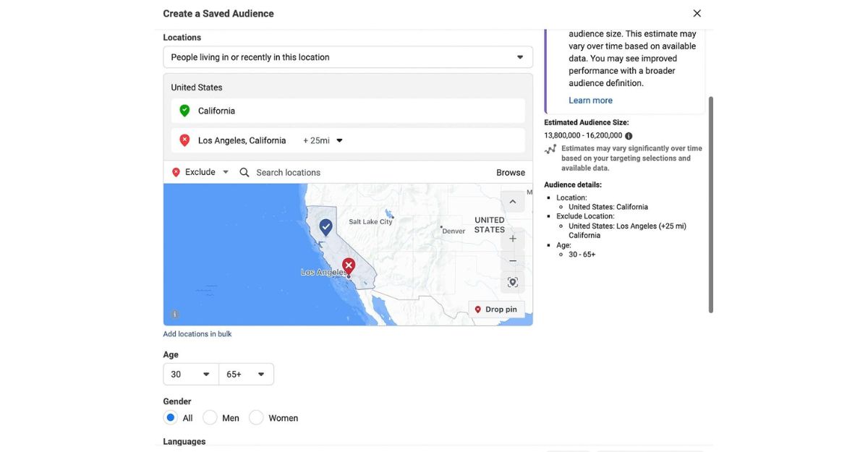Select the All gender radio button
The width and height of the screenshot is (868, 452).
170,417
